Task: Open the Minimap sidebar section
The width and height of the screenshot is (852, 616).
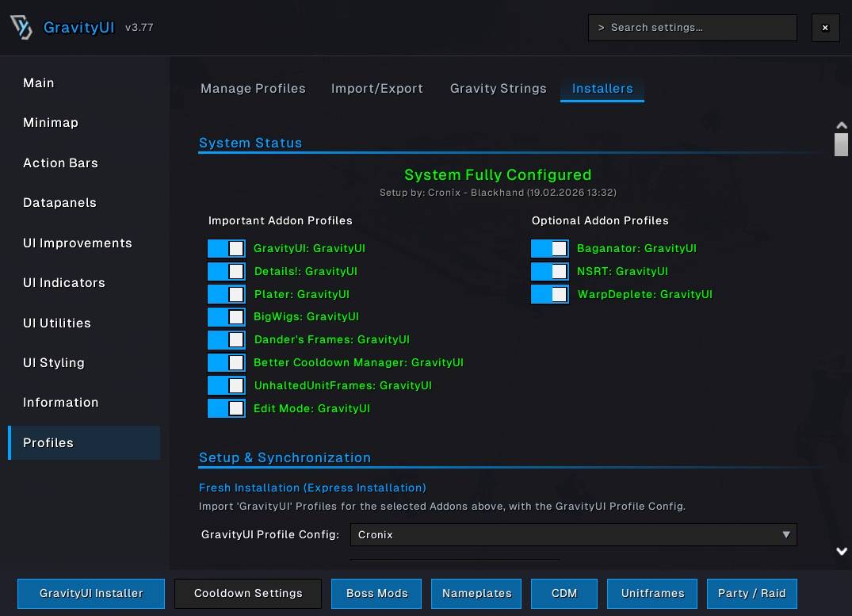Action: [51, 123]
